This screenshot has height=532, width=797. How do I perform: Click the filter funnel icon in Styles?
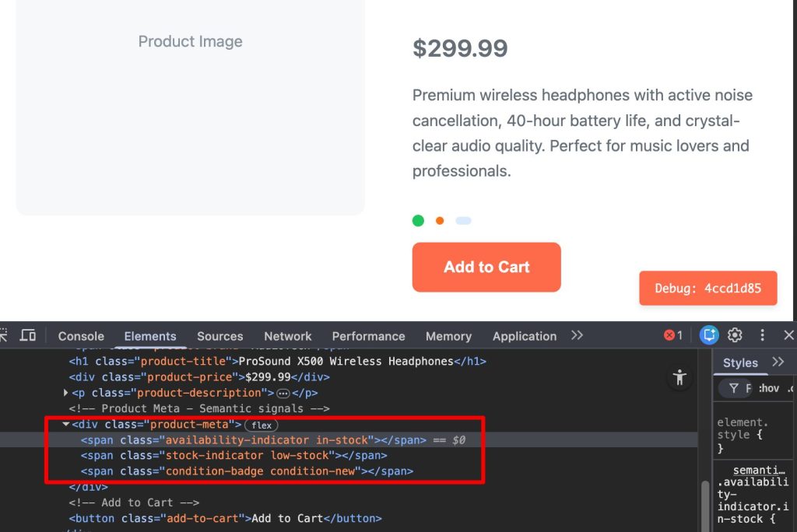734,388
